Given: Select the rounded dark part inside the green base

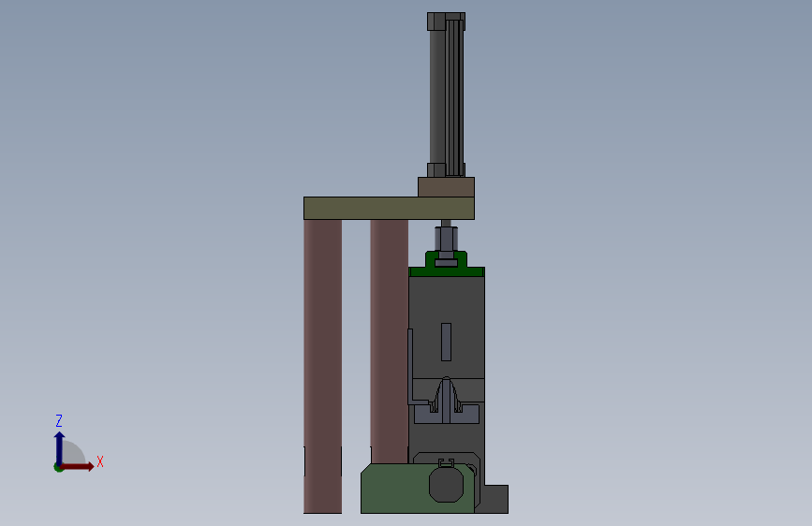Looking at the screenshot, I should (446, 484).
